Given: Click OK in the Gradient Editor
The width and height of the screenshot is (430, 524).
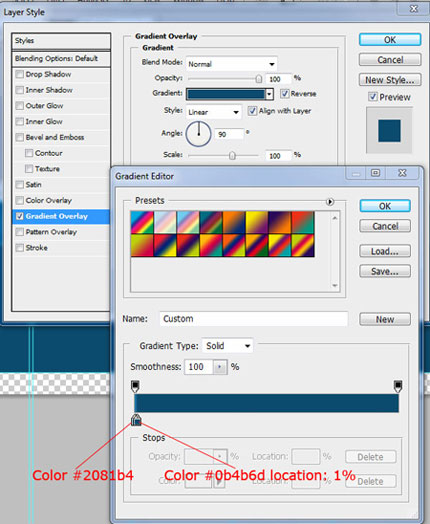Looking at the screenshot, I should 385,206.
